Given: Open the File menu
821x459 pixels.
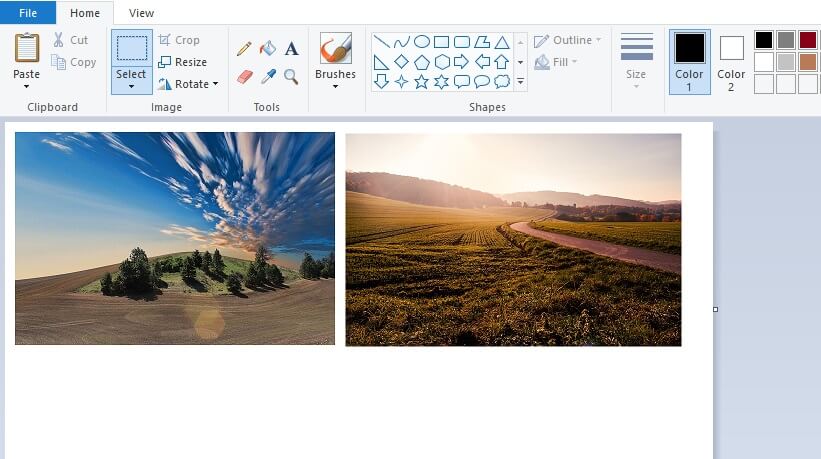Looking at the screenshot, I should (x=28, y=13).
